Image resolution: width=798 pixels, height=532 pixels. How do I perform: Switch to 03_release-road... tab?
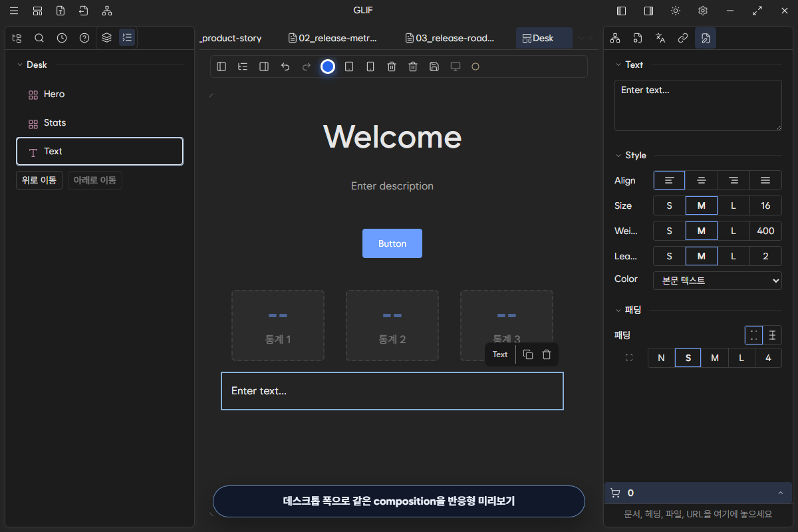pos(450,38)
